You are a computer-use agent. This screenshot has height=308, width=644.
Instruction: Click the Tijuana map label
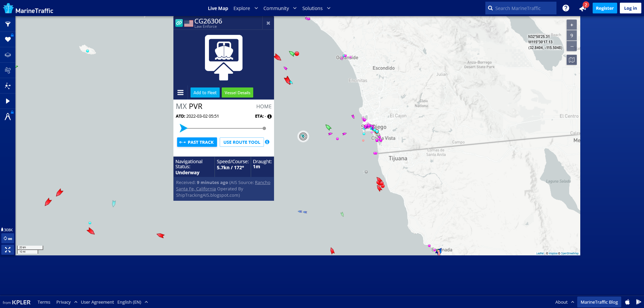[x=398, y=158]
